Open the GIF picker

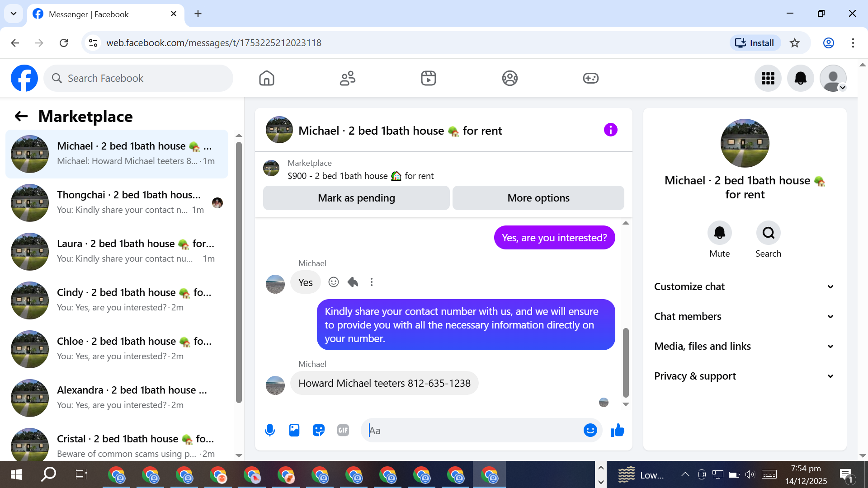(x=343, y=430)
